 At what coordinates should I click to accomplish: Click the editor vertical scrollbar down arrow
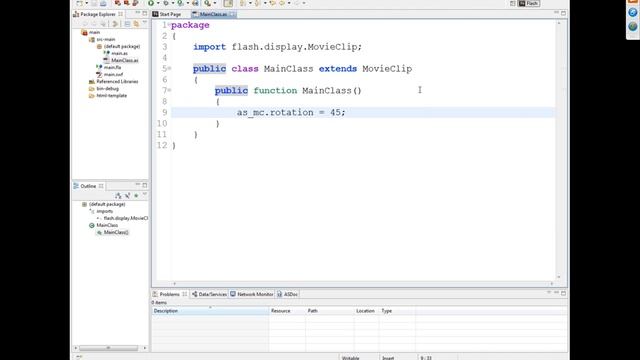point(559,277)
